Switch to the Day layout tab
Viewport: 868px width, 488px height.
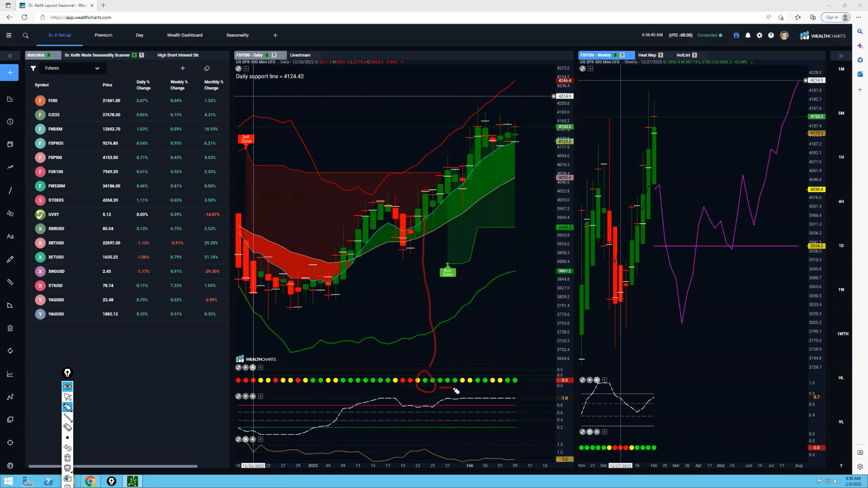coord(140,35)
